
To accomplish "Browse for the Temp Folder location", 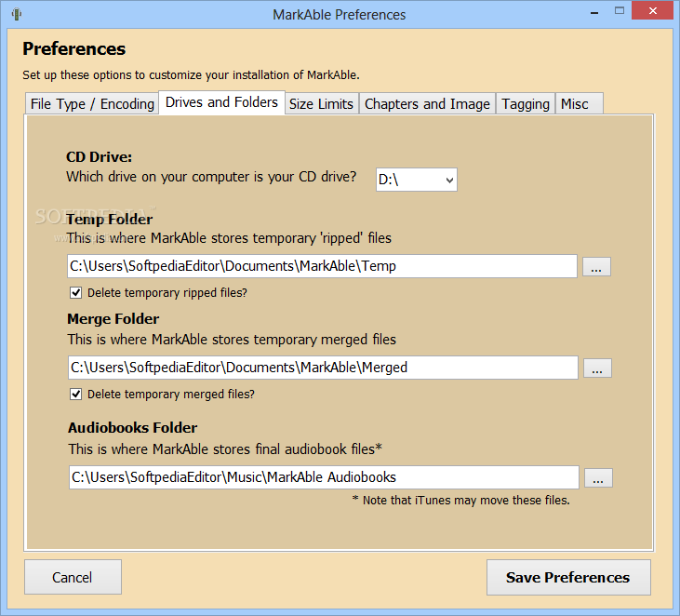I will (596, 267).
